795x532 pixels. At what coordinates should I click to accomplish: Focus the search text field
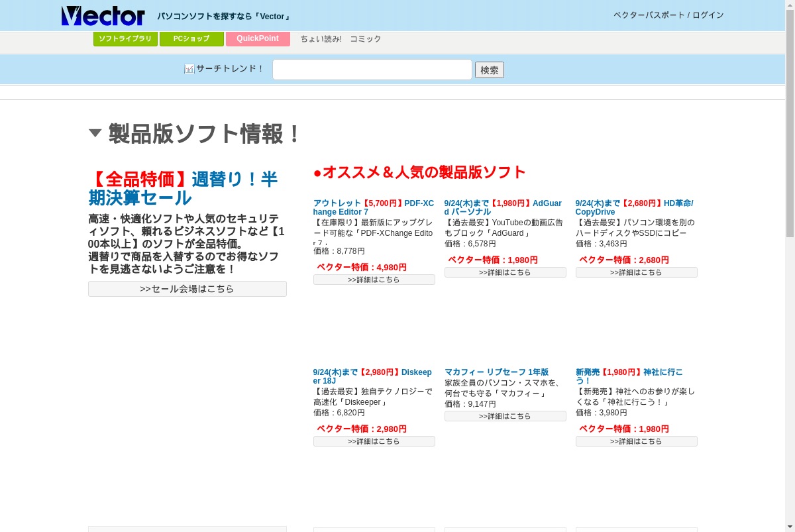tap(372, 70)
